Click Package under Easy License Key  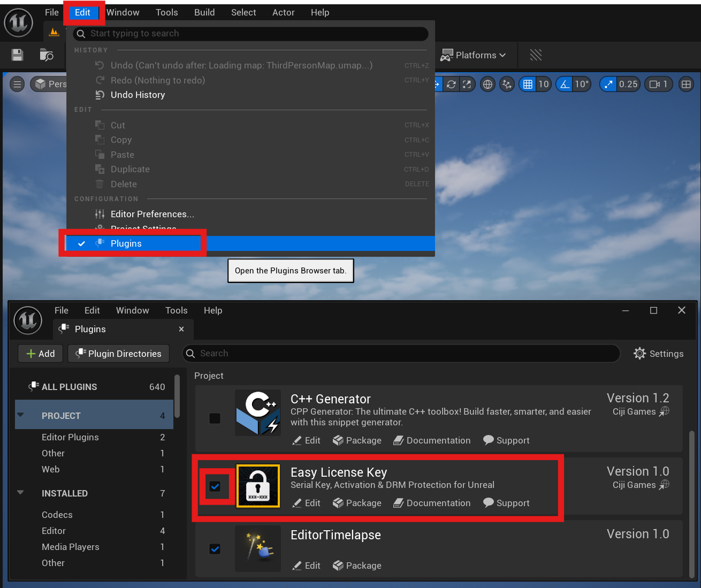(x=357, y=503)
